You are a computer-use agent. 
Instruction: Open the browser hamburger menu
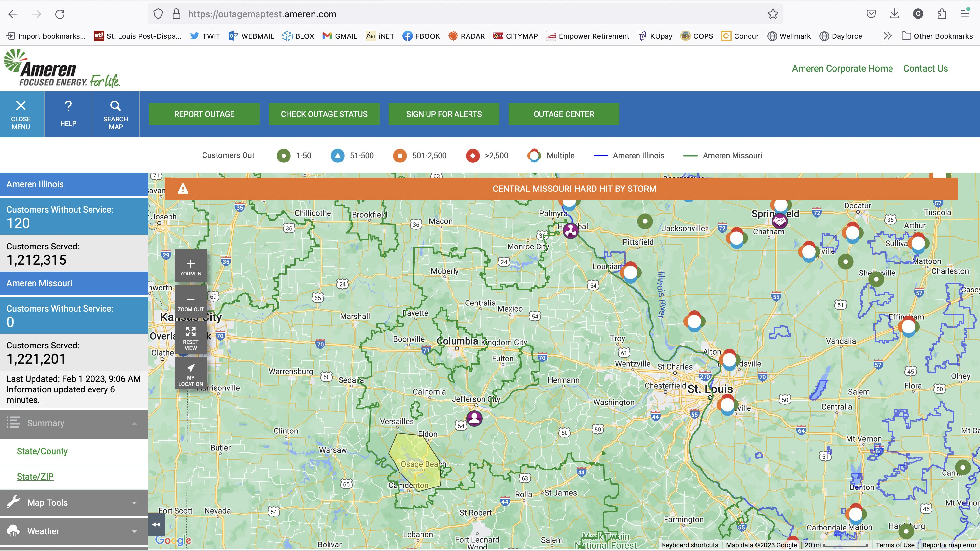point(965,14)
